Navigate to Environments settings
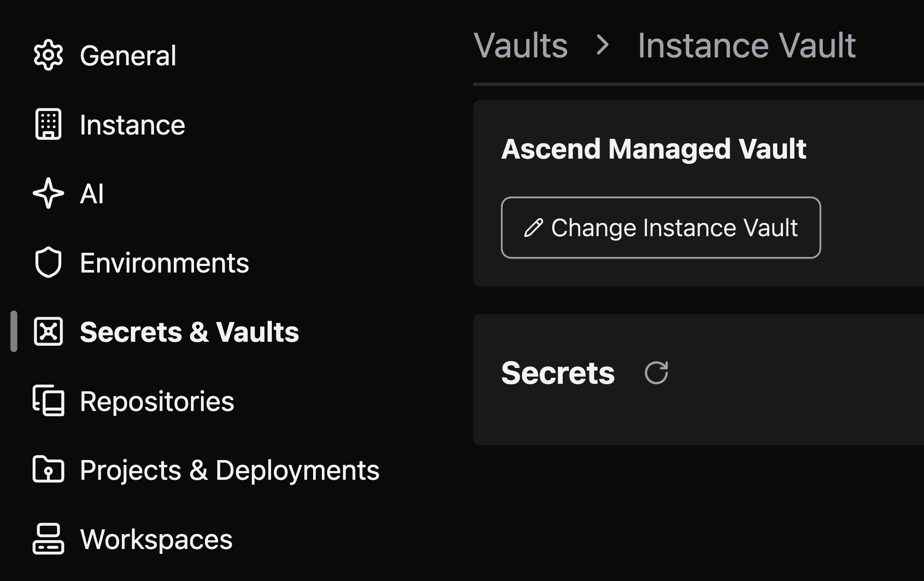 164,263
